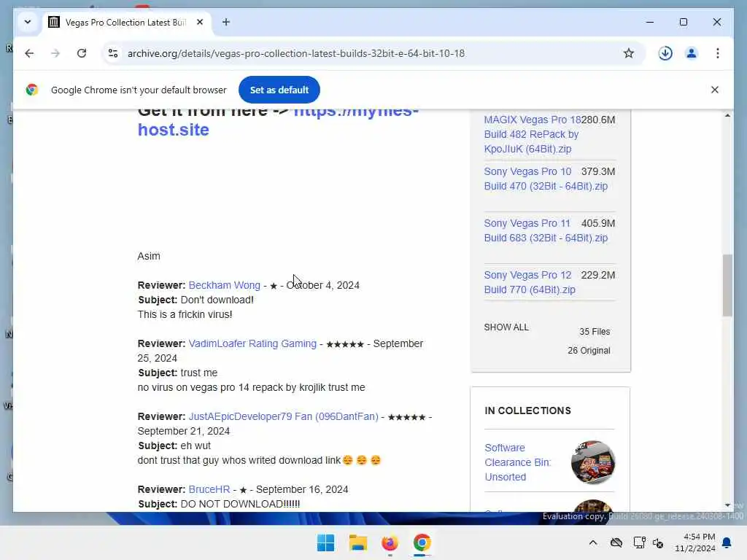Open the tab search dropdown arrow
The width and height of the screenshot is (747, 560).
(28, 22)
